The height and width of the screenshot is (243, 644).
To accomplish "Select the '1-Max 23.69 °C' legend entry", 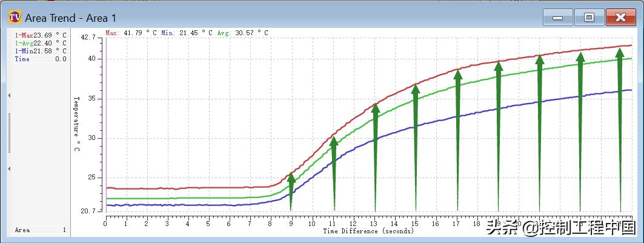I will point(40,35).
